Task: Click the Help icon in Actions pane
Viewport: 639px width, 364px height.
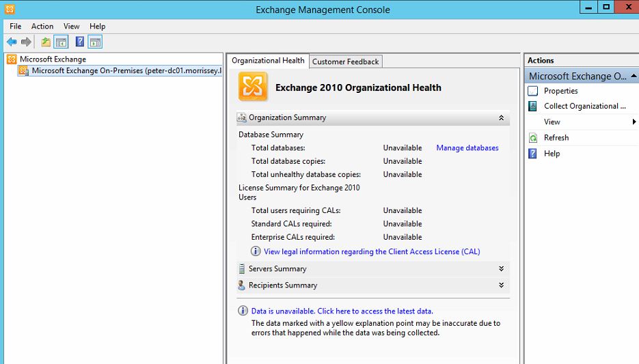Action: [x=532, y=154]
